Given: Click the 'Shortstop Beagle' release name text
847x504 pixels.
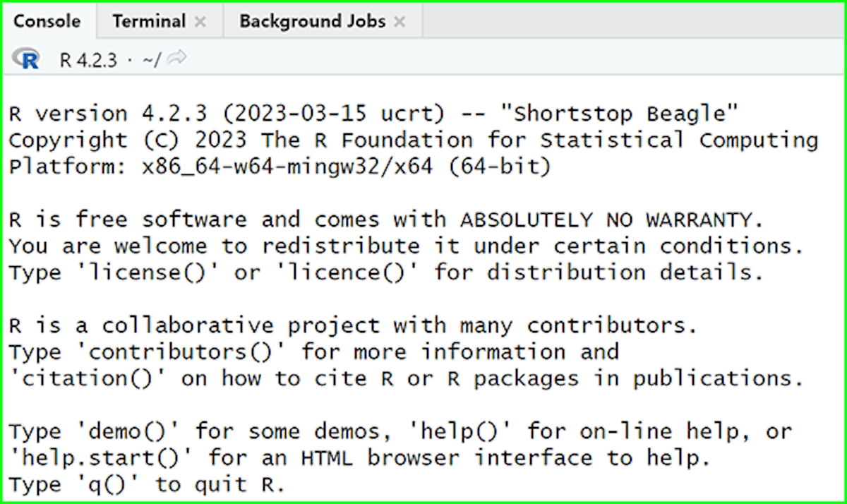Looking at the screenshot, I should [621, 113].
